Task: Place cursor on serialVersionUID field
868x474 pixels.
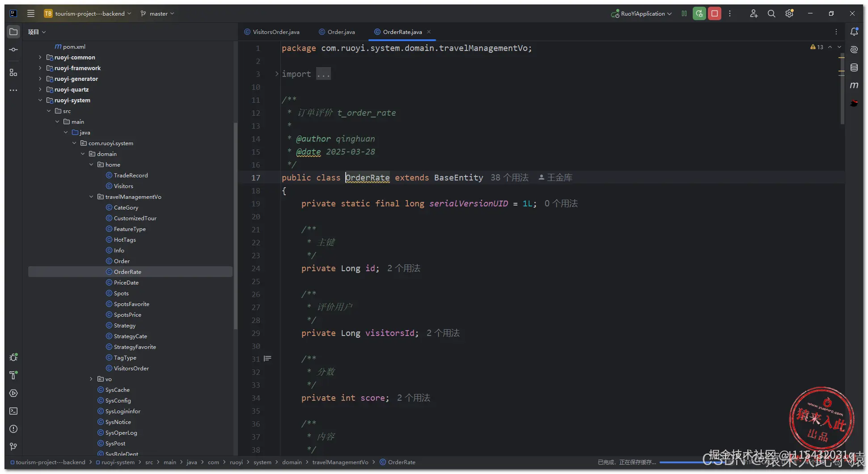Action: pos(468,204)
